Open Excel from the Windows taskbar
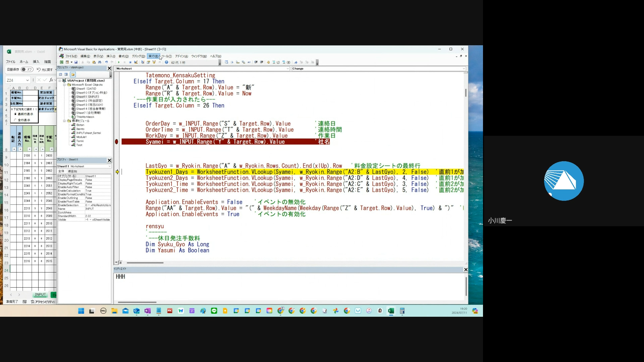Image resolution: width=644 pixels, height=362 pixels. click(x=391, y=311)
